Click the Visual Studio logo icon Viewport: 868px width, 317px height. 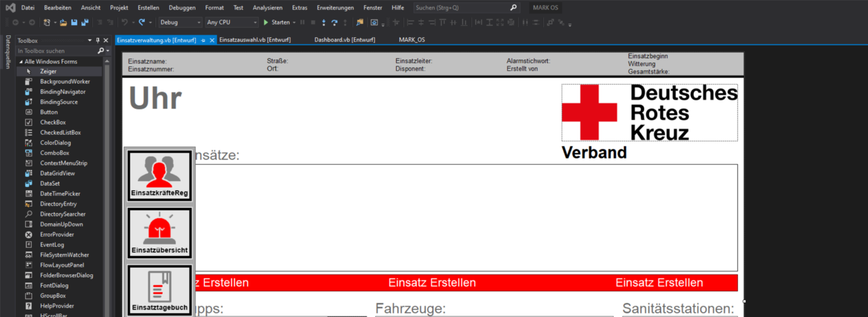point(10,7)
